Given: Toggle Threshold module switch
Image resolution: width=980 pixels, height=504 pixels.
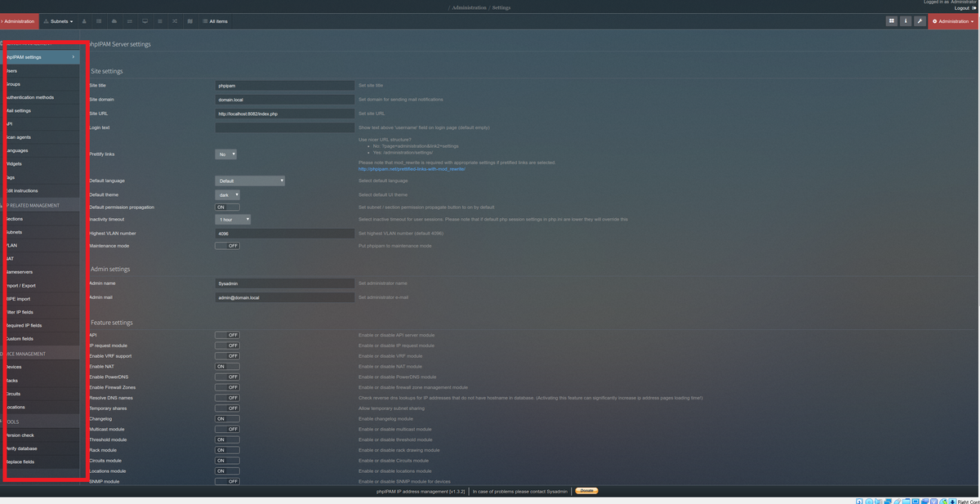Looking at the screenshot, I should pos(227,439).
